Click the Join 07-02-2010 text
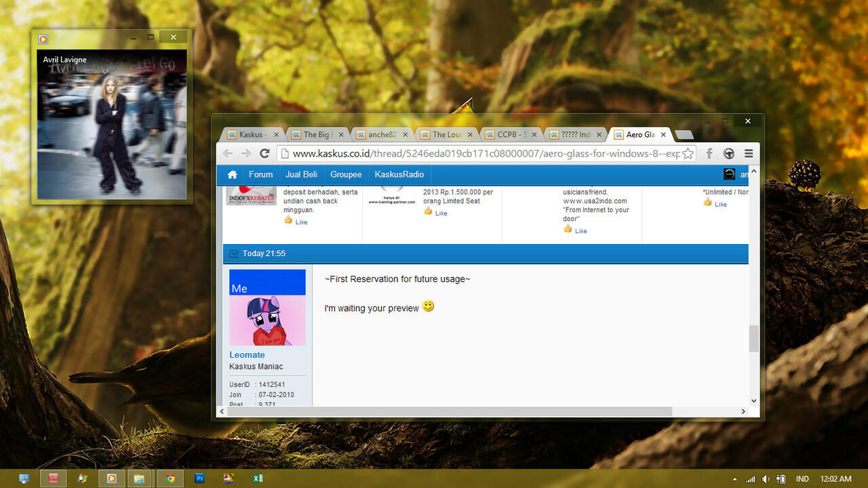Image resolution: width=868 pixels, height=488 pixels. point(262,394)
